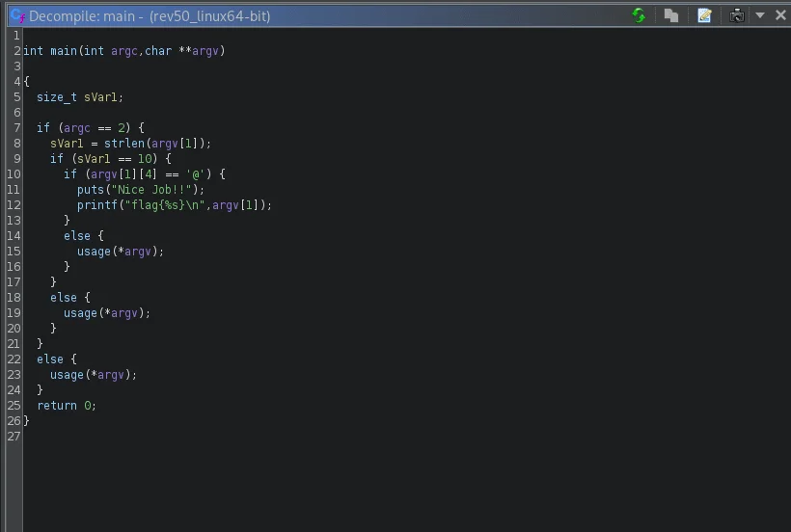Click the else keyword on line 14
The image size is (791, 532).
[x=76, y=236]
